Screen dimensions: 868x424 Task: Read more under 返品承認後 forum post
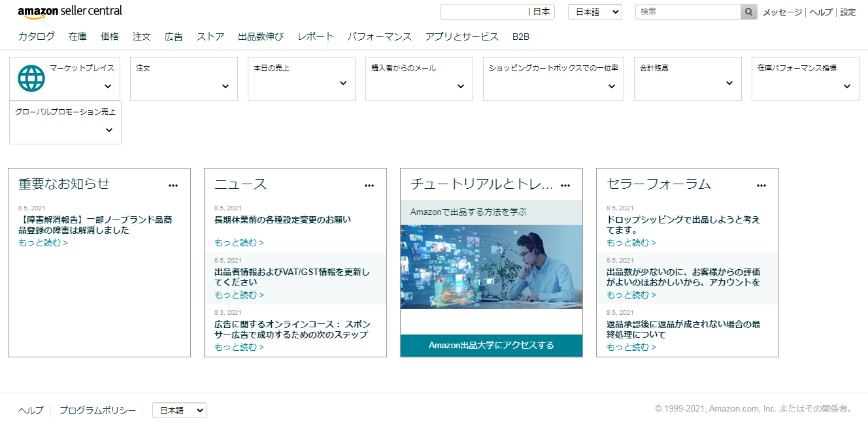point(631,347)
